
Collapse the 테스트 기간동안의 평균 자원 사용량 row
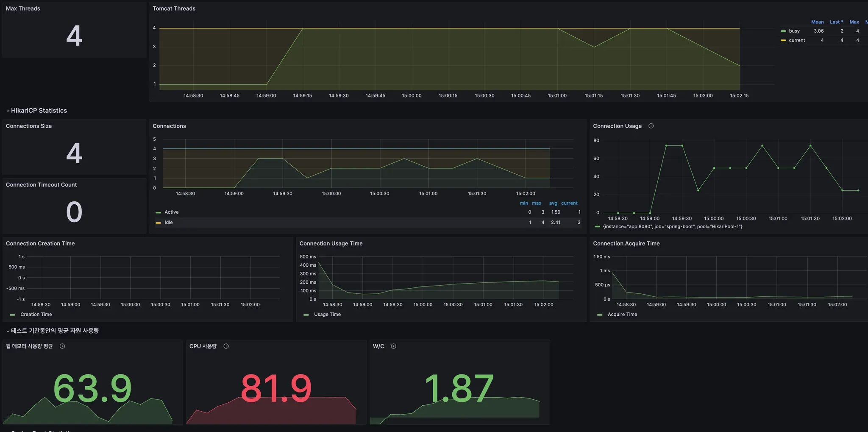tap(53, 331)
